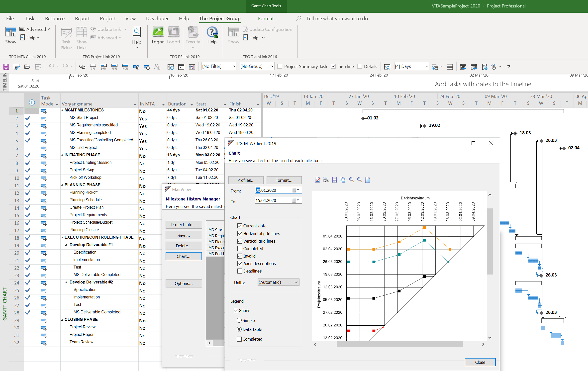This screenshot has width=588, height=371.
Task: Open the [No Filter] dropdown
Action: coord(218,66)
